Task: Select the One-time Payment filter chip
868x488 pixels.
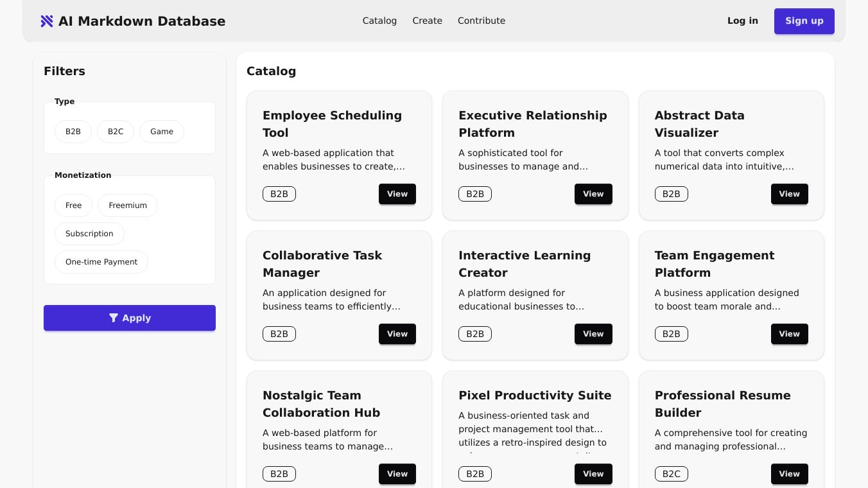Action: [x=101, y=262]
